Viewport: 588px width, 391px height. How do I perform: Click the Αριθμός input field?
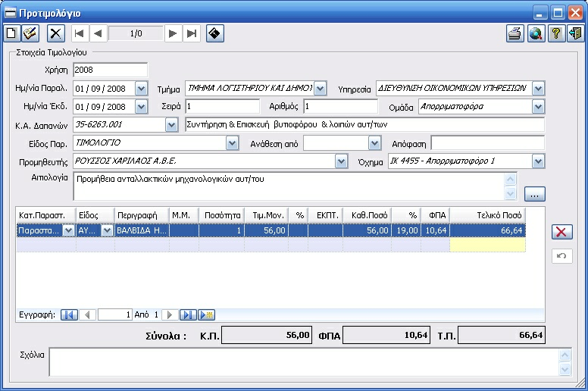pyautogui.click(x=341, y=107)
